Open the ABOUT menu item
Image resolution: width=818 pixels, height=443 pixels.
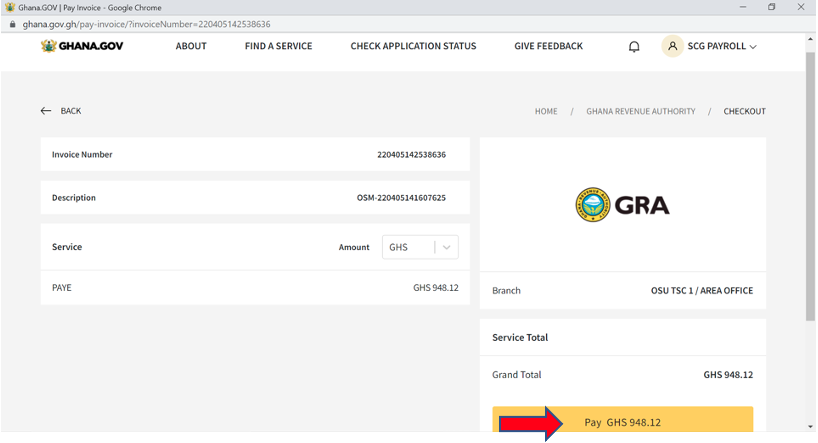[191, 46]
